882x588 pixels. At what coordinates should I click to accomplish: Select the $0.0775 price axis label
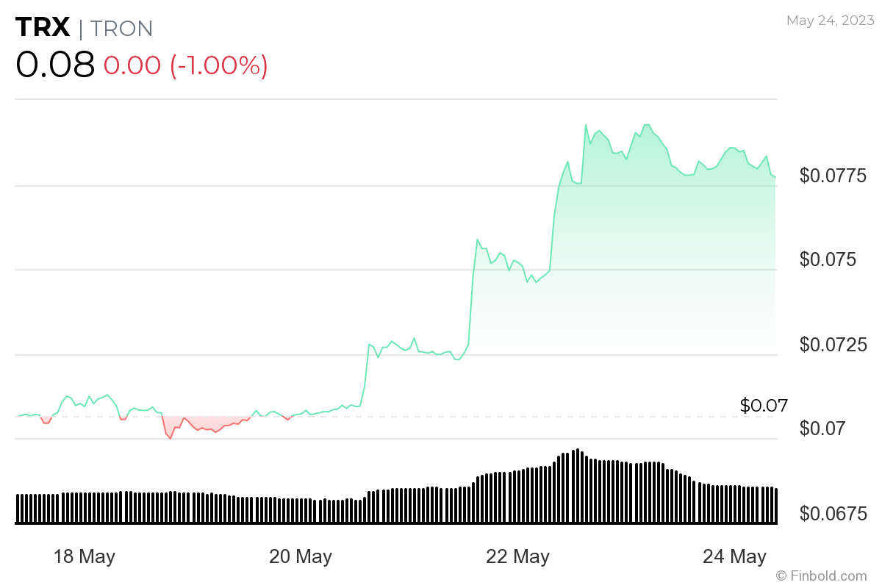click(x=833, y=176)
